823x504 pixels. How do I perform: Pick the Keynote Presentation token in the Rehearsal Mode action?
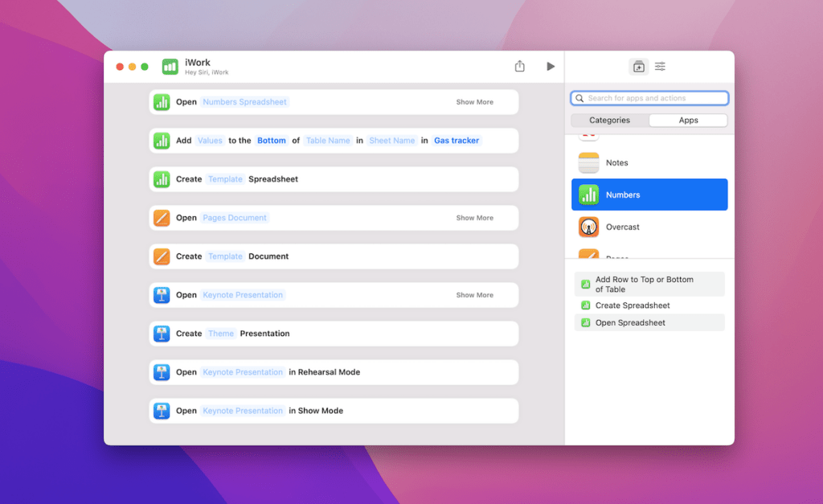click(x=243, y=372)
